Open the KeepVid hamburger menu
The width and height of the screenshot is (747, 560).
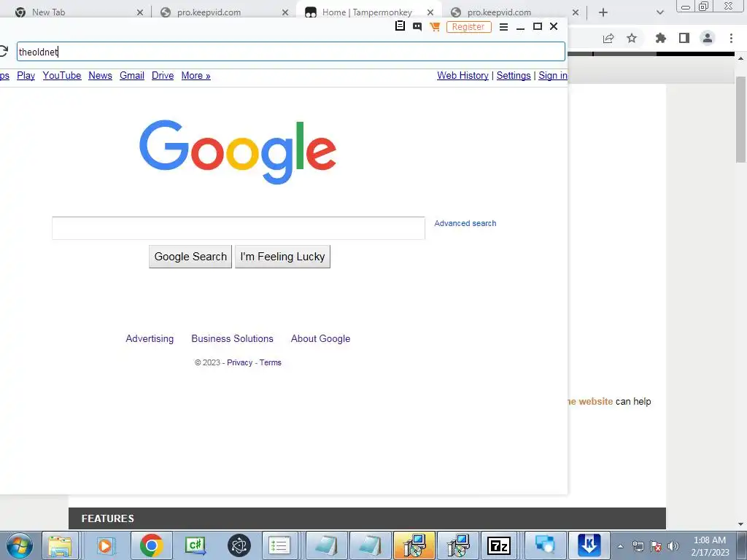coord(503,27)
